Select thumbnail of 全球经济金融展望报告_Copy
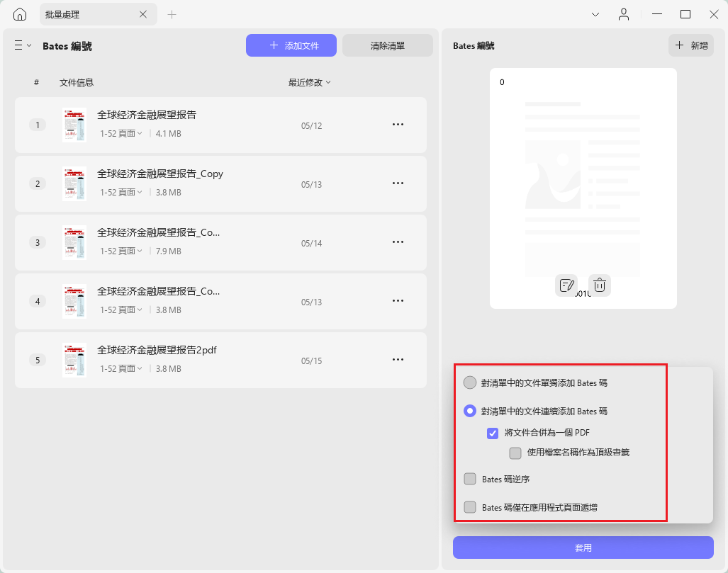 click(74, 183)
